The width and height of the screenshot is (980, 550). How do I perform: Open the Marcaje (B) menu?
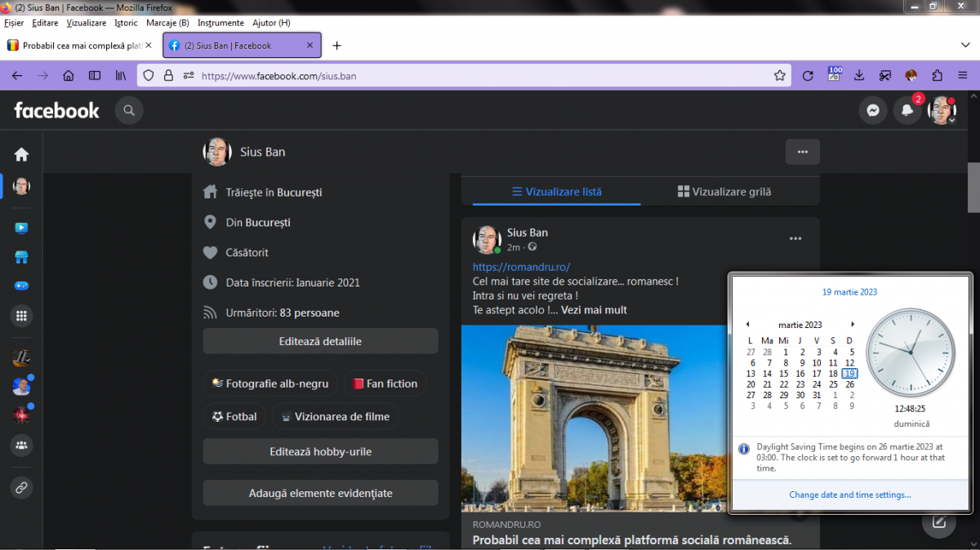pos(167,23)
